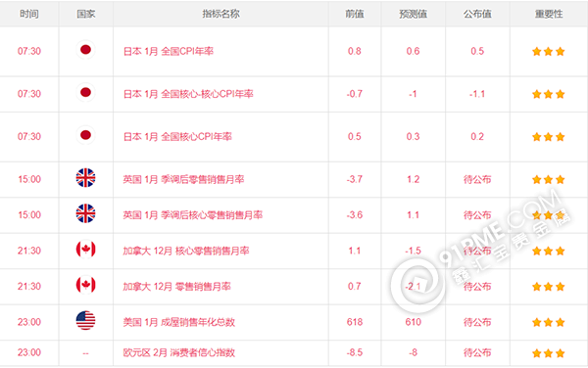588x368 pixels.
Task: Click importance stars for 欧元区 消费者信心指数
Action: click(548, 353)
